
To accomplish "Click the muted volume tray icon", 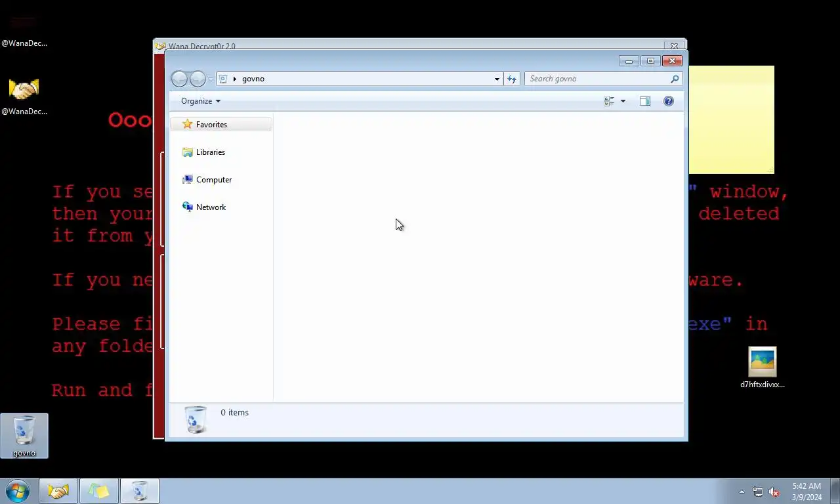I will coord(774,492).
